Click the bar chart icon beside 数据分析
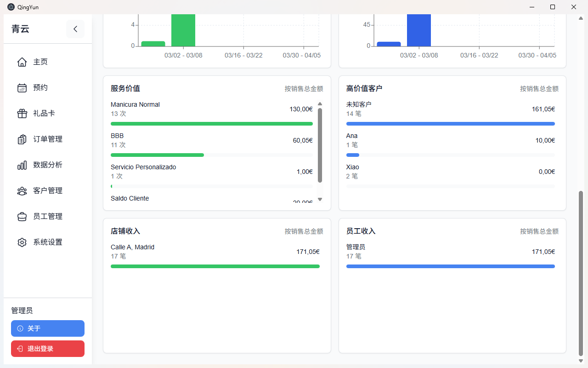 [x=22, y=165]
